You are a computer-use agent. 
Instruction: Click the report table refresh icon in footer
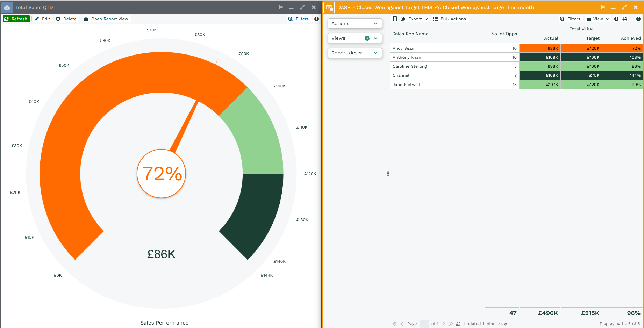(458, 324)
